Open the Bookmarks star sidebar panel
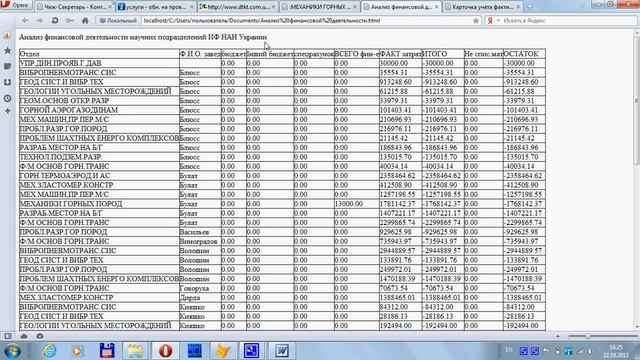The width and height of the screenshot is (640, 360). click(x=7, y=51)
